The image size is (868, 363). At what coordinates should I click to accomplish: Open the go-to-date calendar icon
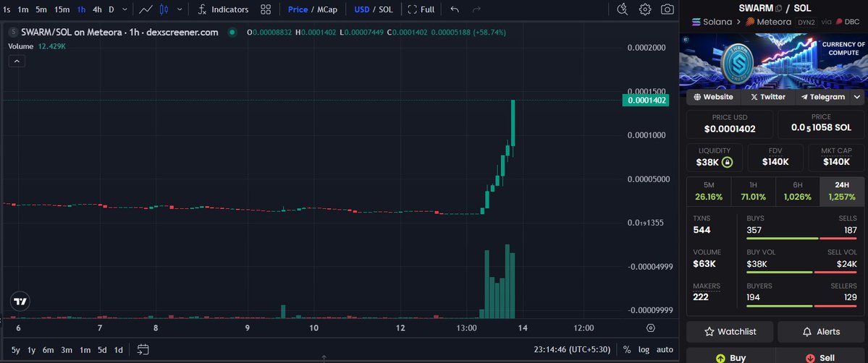(143, 350)
